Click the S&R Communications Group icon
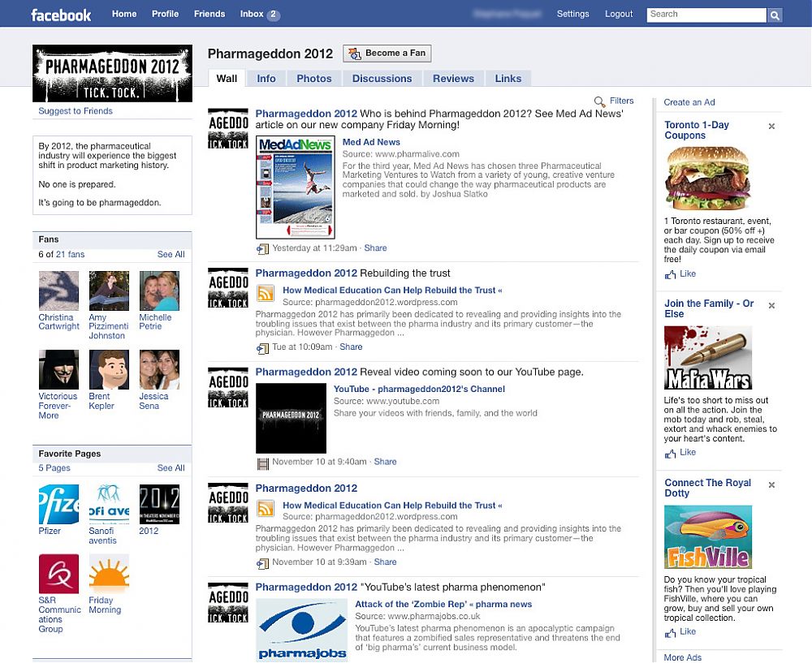The height and width of the screenshot is (663, 812). pos(58,574)
